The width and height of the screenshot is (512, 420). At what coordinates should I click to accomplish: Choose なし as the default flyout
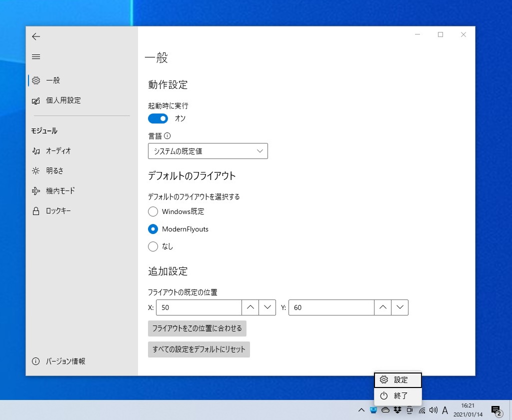click(x=153, y=246)
